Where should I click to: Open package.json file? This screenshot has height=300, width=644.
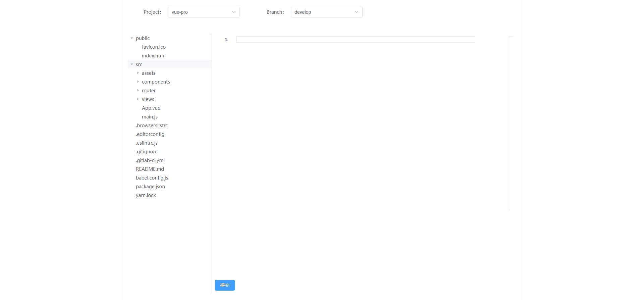(150, 187)
